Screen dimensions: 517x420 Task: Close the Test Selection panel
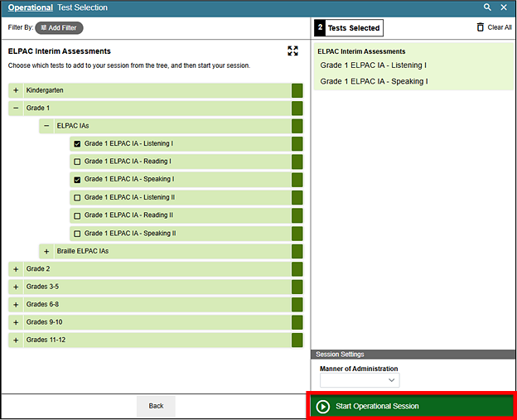pyautogui.click(x=504, y=7)
